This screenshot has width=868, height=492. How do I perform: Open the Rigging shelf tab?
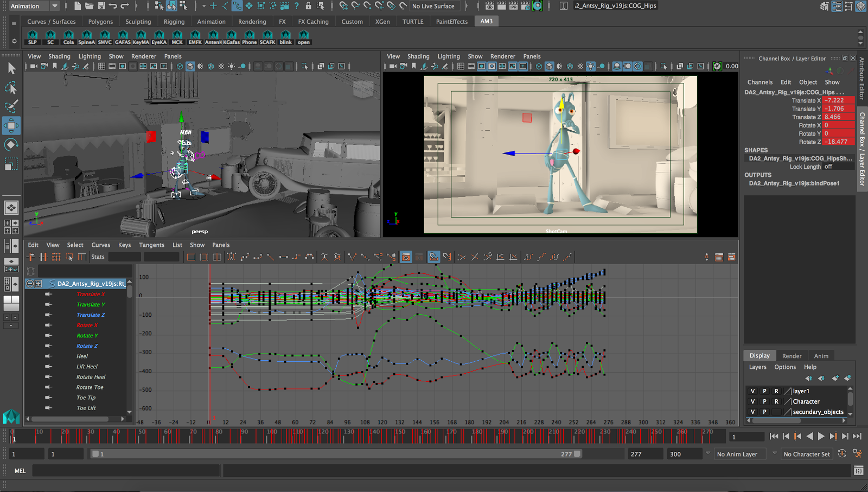[x=174, y=22]
